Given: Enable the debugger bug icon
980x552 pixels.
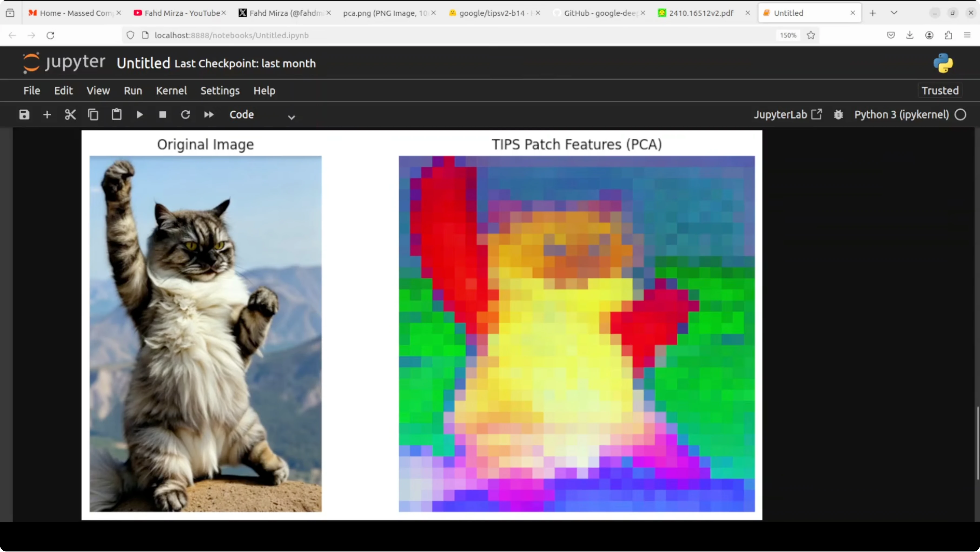Looking at the screenshot, I should (x=839, y=114).
